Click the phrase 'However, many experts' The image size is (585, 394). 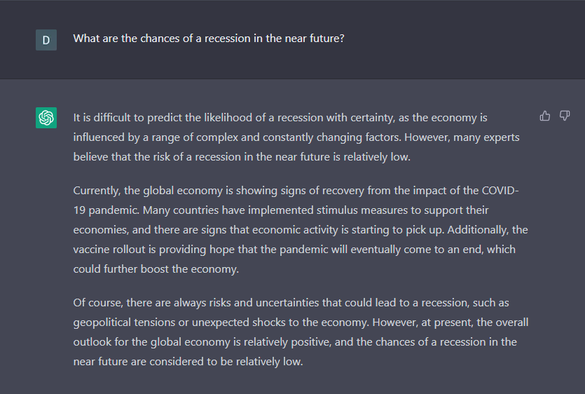click(x=462, y=138)
